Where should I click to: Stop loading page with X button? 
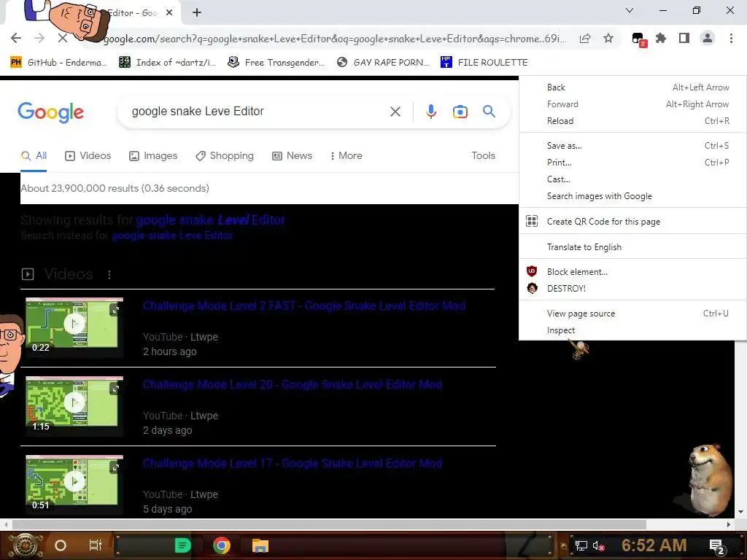(x=63, y=38)
